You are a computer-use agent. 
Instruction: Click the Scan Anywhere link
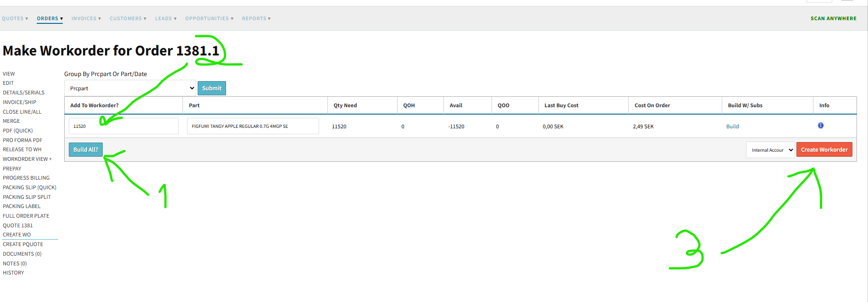point(833,19)
